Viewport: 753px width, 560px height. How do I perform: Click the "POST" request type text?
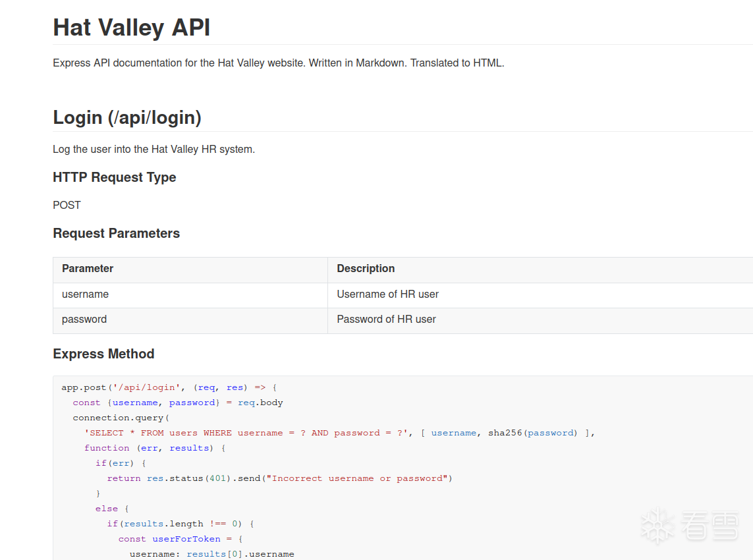pyautogui.click(x=67, y=205)
